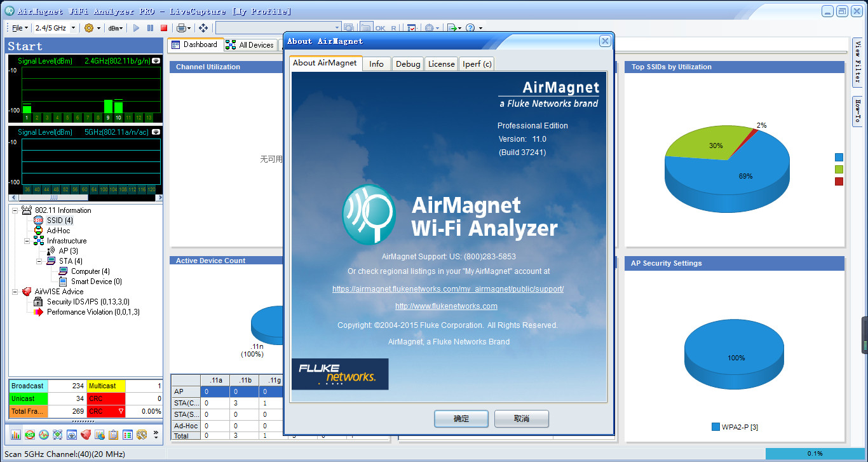
Task: Open the dBm units dropdown
Action: (x=116, y=28)
